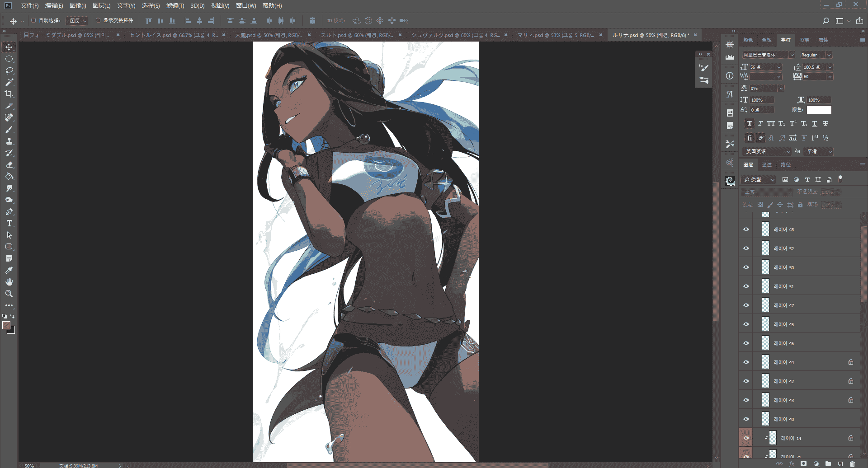Open the font size dropdown showing 56

[x=779, y=67]
